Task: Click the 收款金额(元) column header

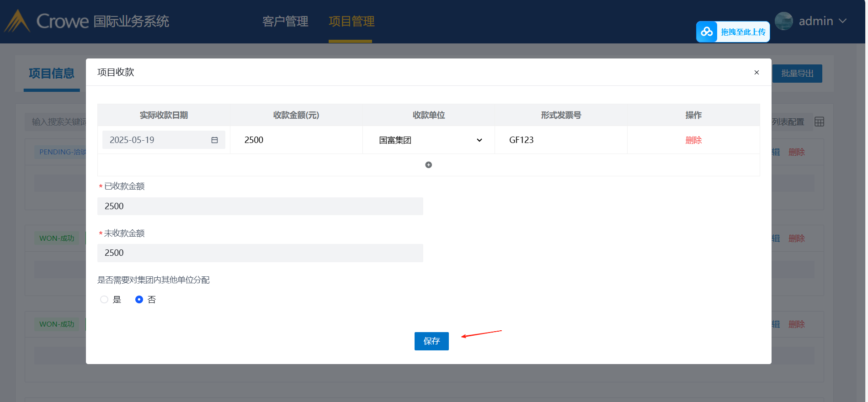Action: click(296, 115)
